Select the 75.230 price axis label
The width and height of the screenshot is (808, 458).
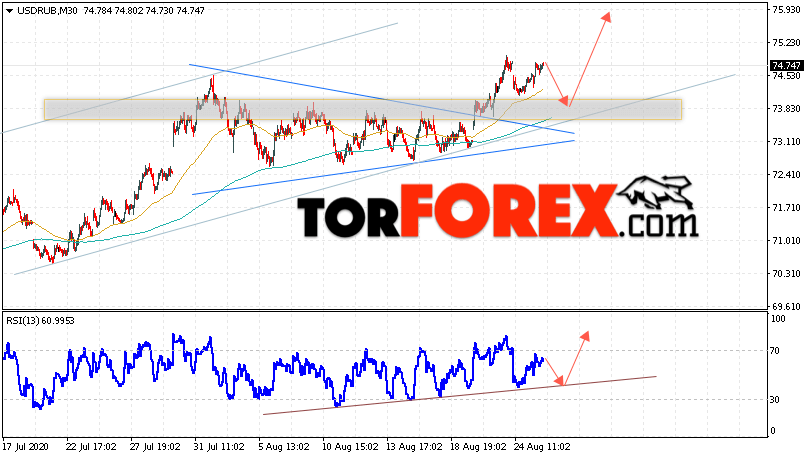(x=786, y=42)
